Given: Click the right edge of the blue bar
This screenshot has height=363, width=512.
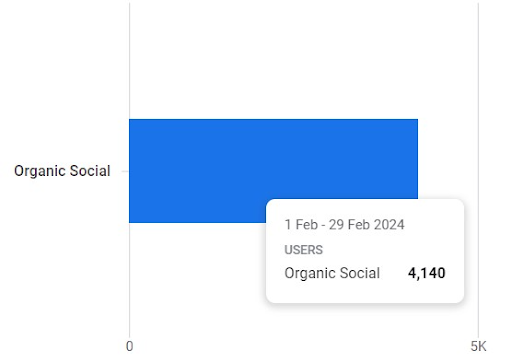Looking at the screenshot, I should click(x=417, y=159).
